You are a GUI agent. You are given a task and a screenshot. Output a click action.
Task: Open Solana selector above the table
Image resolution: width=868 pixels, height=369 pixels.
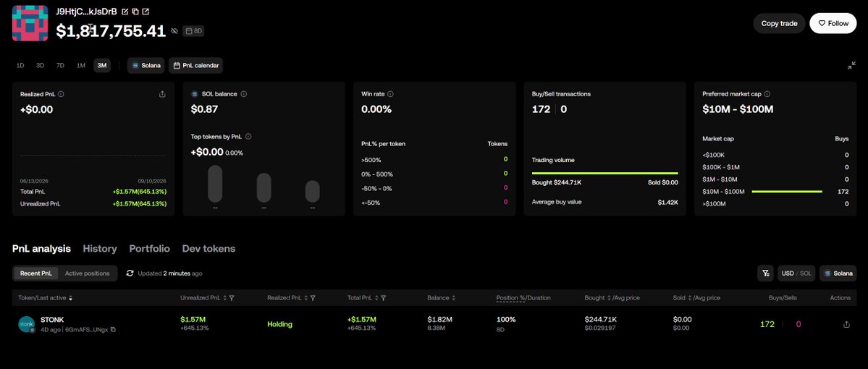pyautogui.click(x=838, y=273)
